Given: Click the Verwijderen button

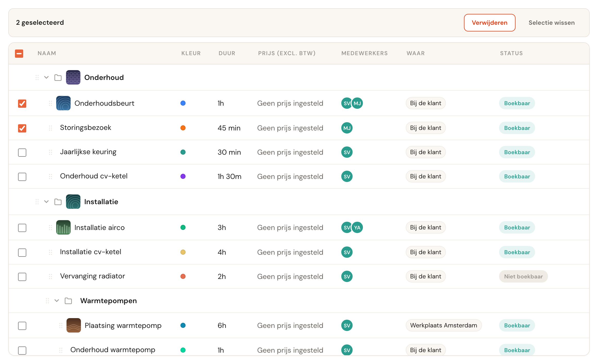Looking at the screenshot, I should [x=490, y=23].
